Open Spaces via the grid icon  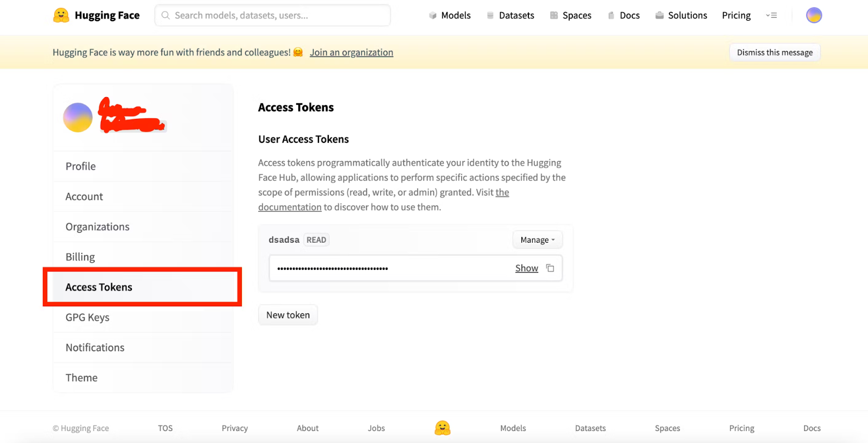tap(553, 16)
